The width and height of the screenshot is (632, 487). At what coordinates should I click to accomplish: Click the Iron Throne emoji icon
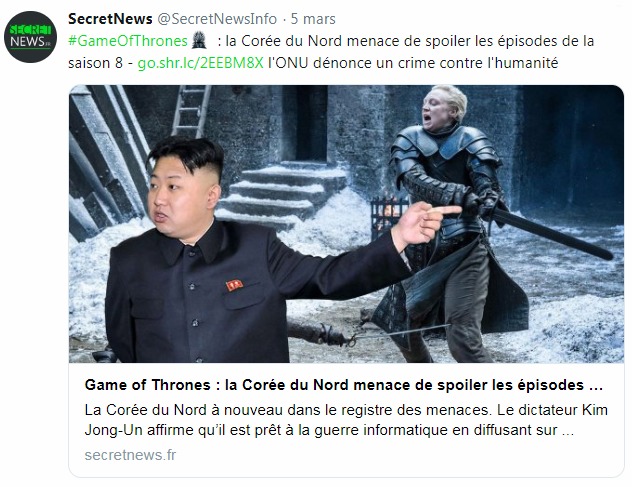point(199,40)
